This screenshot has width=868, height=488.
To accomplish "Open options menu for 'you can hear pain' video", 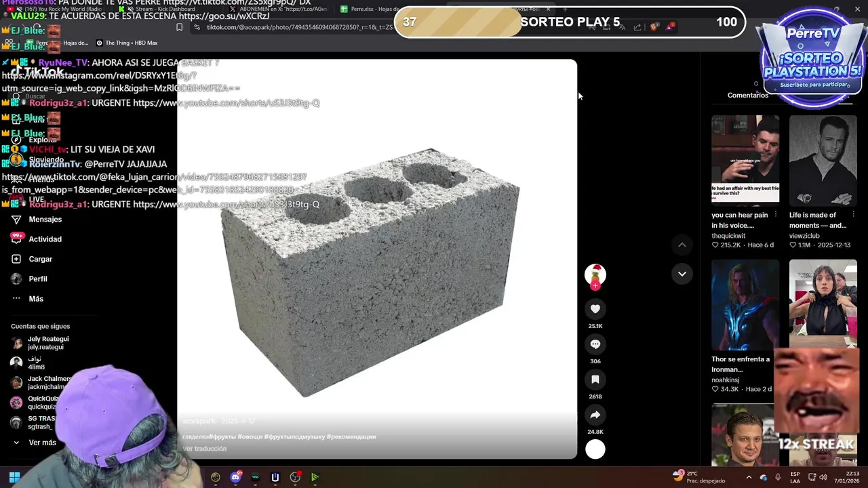I will point(776,215).
